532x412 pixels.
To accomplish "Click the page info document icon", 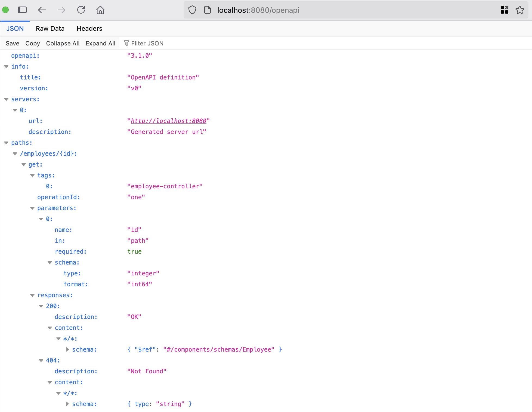I will click(x=208, y=10).
